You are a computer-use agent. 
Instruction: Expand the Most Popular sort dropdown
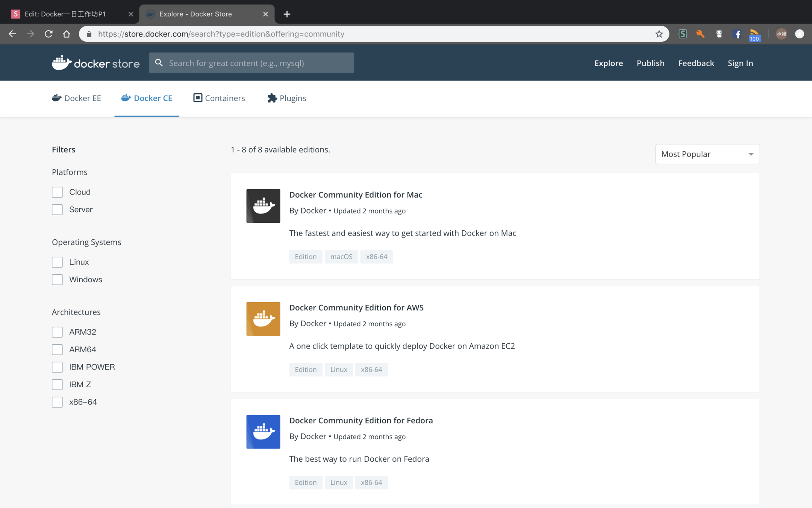point(707,154)
